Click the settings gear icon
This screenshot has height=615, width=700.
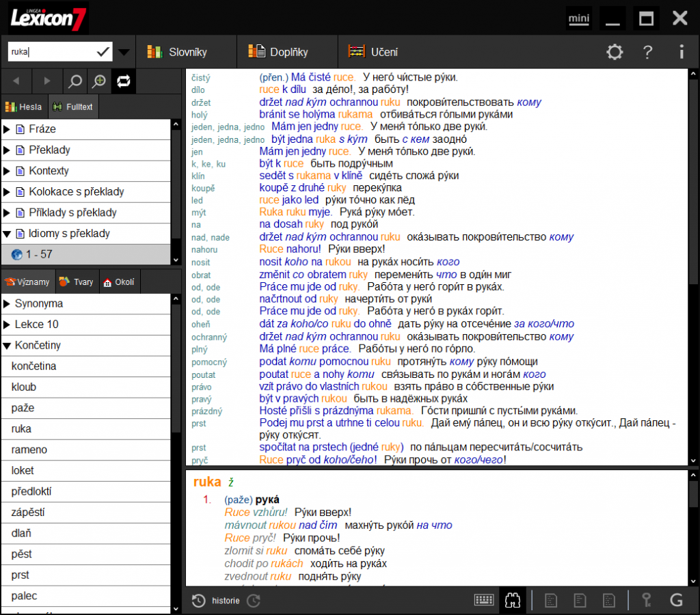[614, 52]
